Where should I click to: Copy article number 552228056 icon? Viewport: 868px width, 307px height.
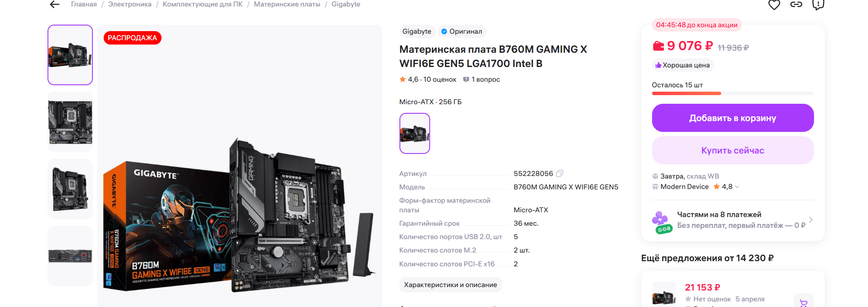(560, 173)
